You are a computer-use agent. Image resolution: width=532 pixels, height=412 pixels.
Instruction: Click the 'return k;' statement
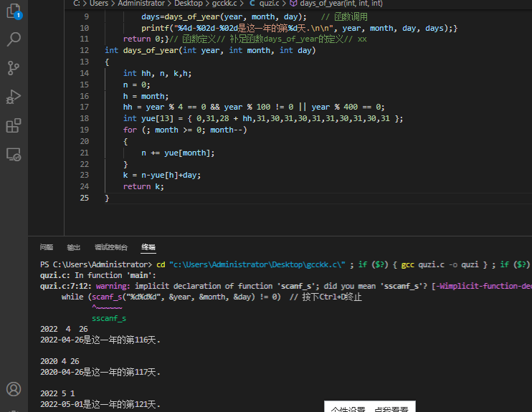coord(143,186)
